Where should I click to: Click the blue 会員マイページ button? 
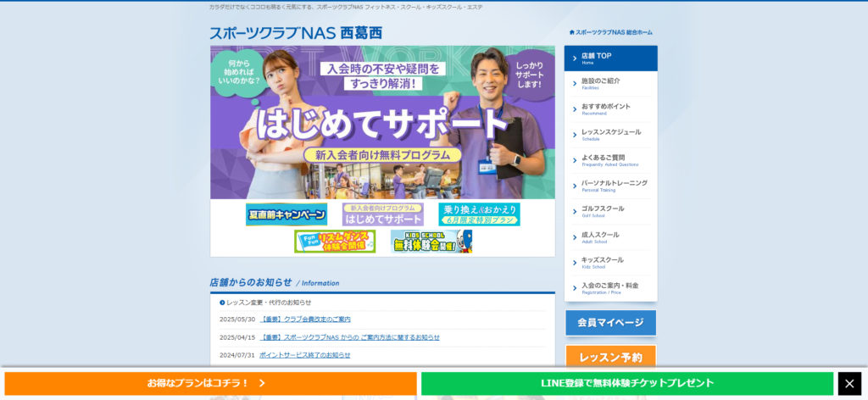point(610,322)
